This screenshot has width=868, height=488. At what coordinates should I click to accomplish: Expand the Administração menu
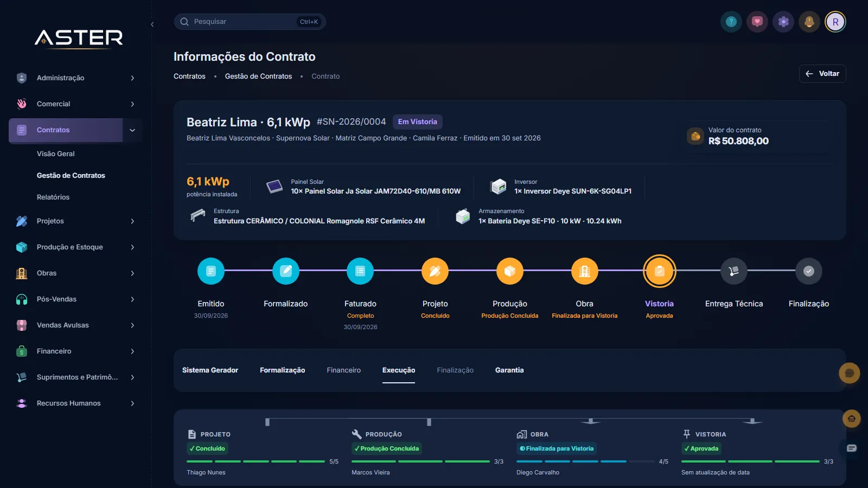tap(75, 78)
